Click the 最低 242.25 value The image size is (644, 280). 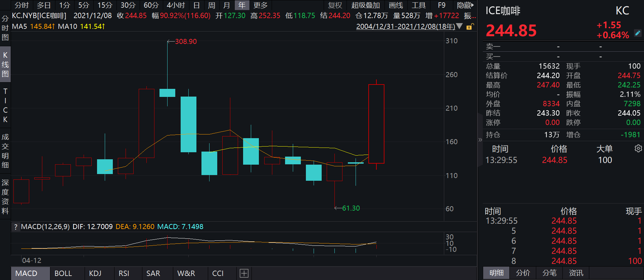click(x=629, y=85)
